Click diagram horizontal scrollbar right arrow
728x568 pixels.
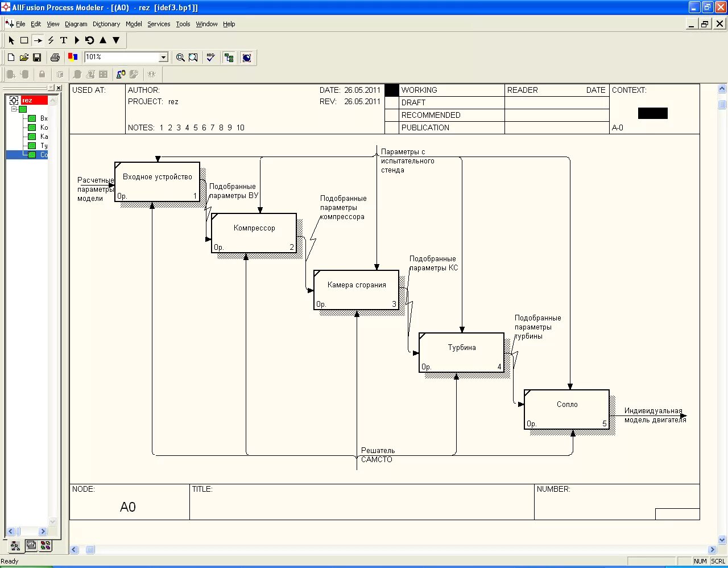[712, 550]
